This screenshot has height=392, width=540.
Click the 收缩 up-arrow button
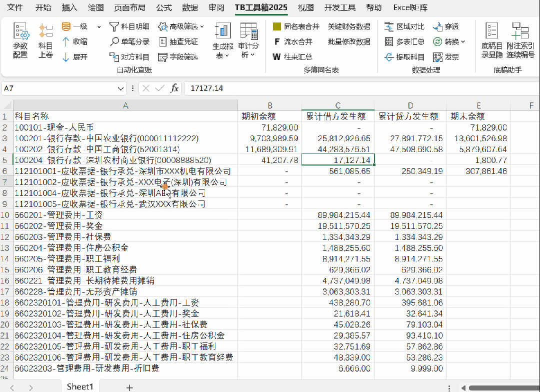[74, 41]
